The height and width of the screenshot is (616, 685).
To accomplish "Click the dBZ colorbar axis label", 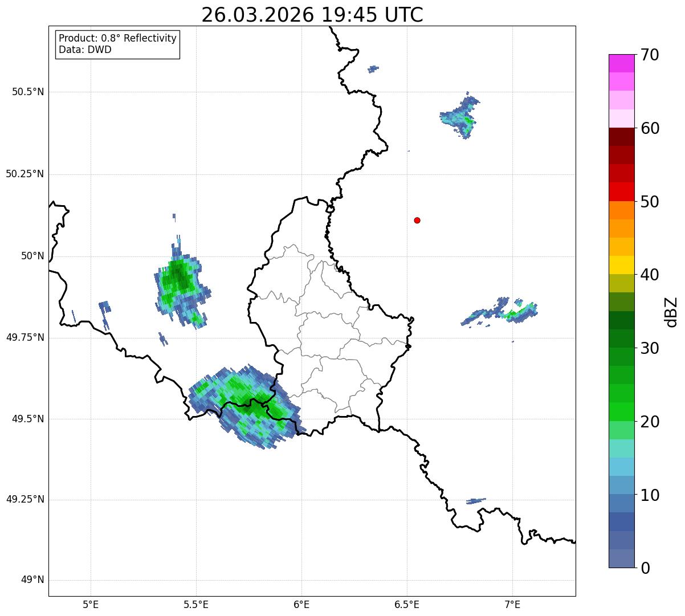I will coord(671,312).
